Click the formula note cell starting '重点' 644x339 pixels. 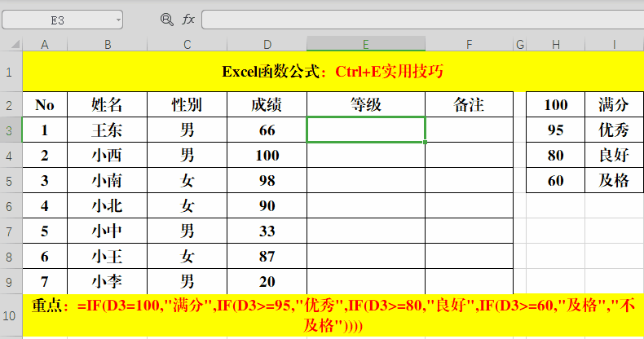click(x=333, y=315)
